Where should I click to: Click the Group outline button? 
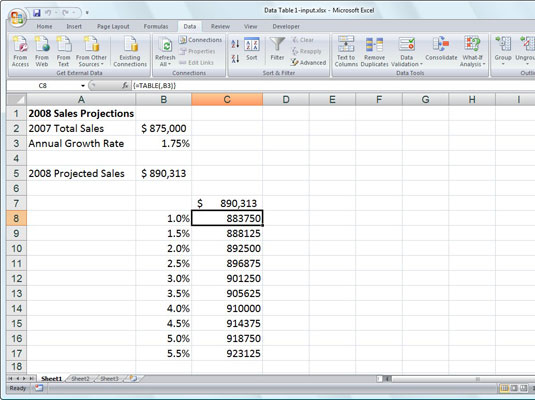coord(503,52)
